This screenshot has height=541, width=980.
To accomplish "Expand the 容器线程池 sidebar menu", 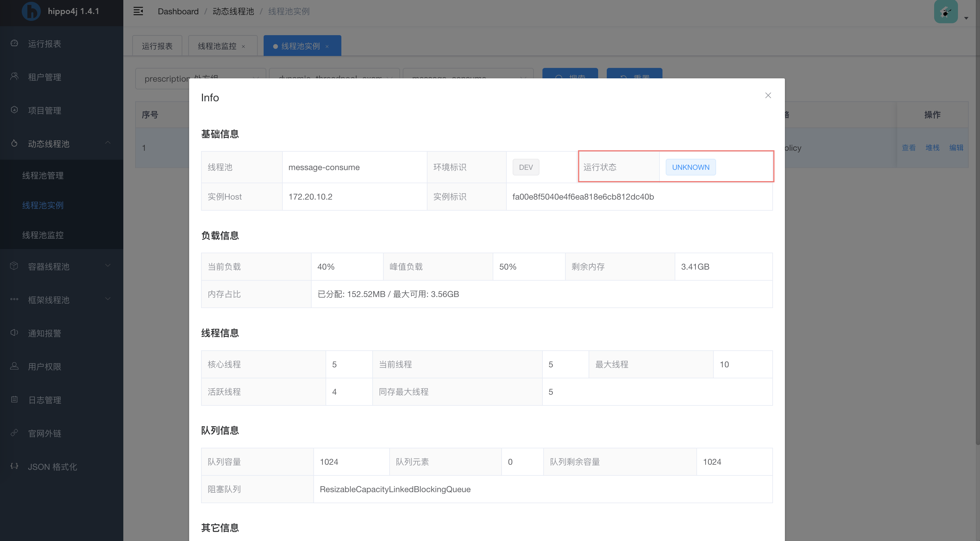I will pos(108,265).
